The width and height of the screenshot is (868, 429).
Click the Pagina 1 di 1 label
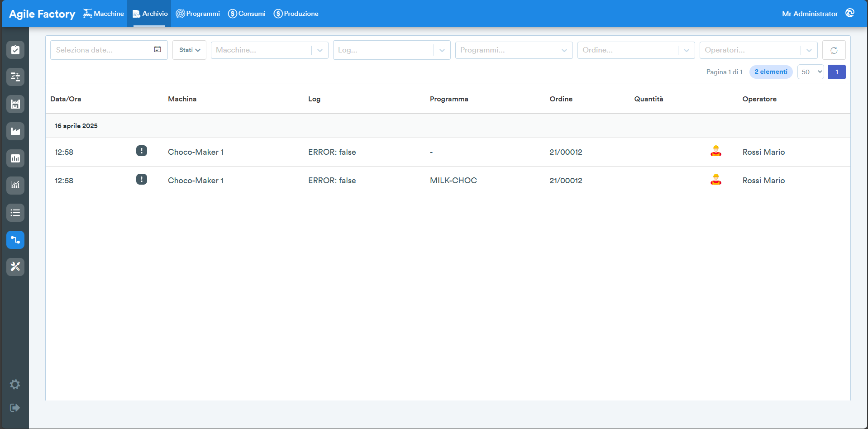point(724,72)
